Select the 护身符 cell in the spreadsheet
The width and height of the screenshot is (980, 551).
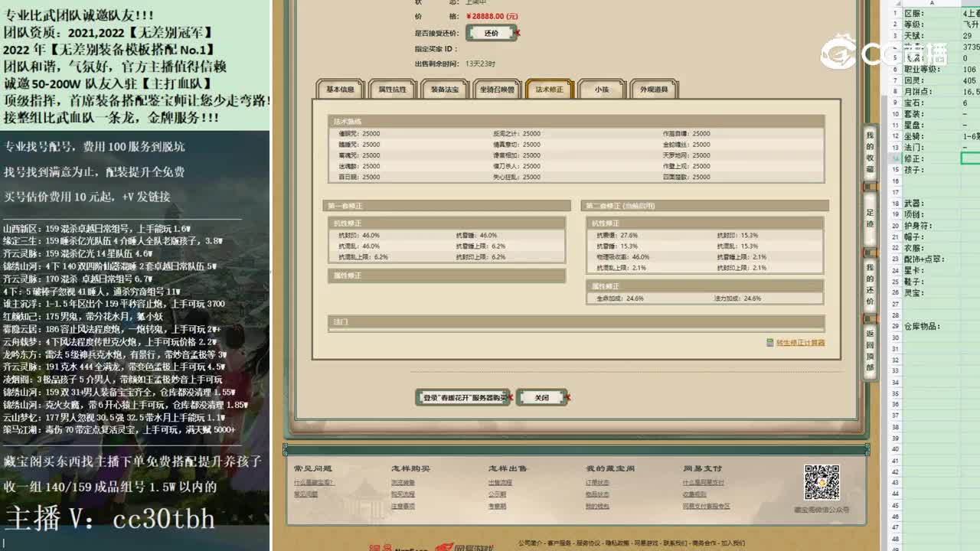coord(931,226)
